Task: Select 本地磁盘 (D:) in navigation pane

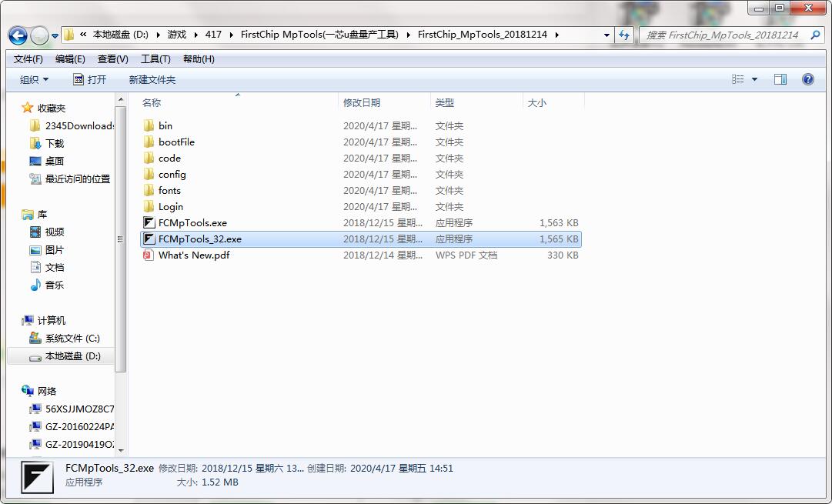Action: tap(72, 356)
